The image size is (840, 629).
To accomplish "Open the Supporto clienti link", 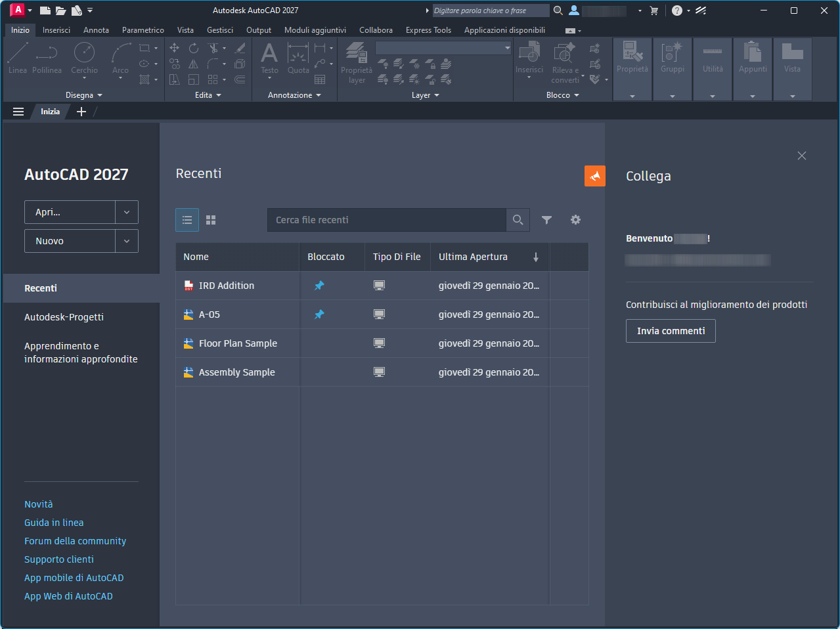I will coord(59,559).
